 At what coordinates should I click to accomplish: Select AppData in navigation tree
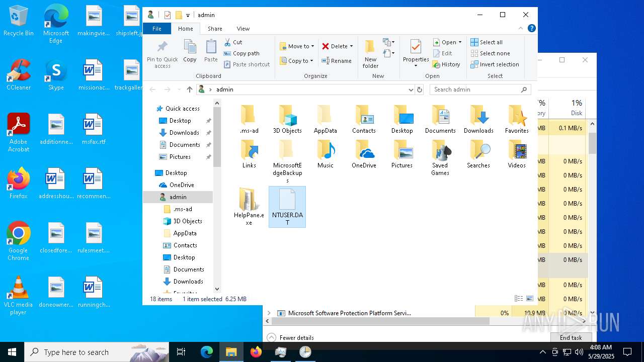click(x=180, y=233)
